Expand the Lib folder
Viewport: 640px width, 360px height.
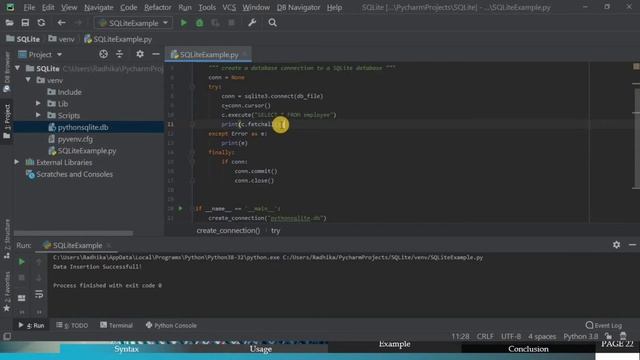(38, 104)
